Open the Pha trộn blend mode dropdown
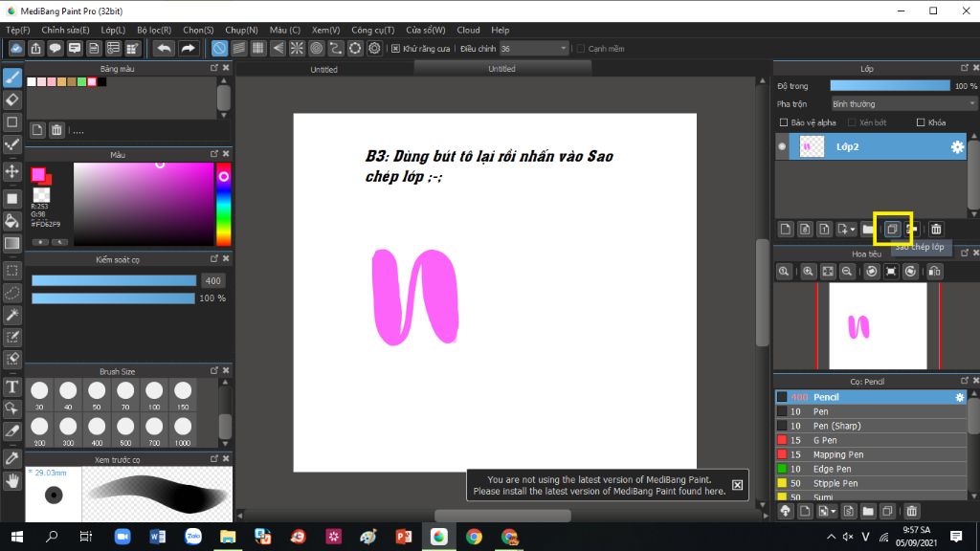The width and height of the screenshot is (980, 551). click(x=903, y=103)
